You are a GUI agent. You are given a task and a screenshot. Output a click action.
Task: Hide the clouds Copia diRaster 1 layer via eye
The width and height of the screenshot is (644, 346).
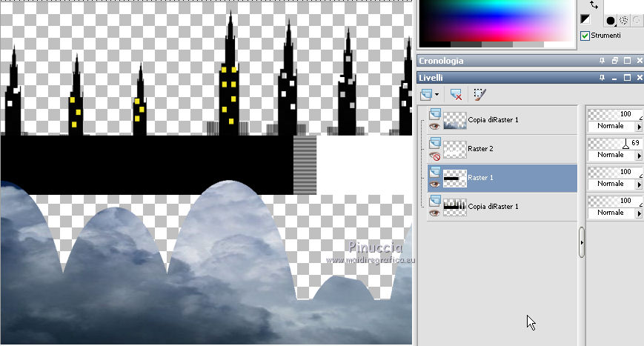click(x=434, y=127)
